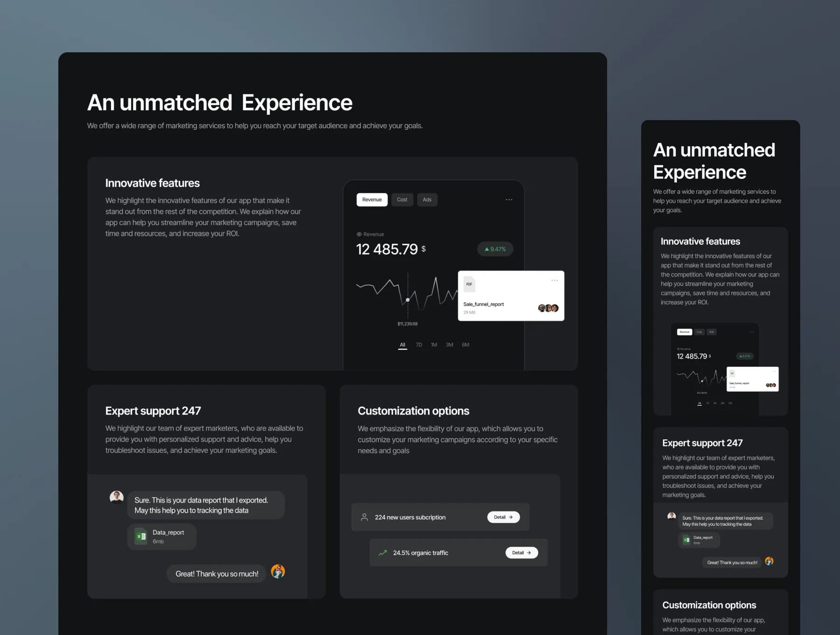Click the mobile preview customer avatar

click(x=769, y=561)
